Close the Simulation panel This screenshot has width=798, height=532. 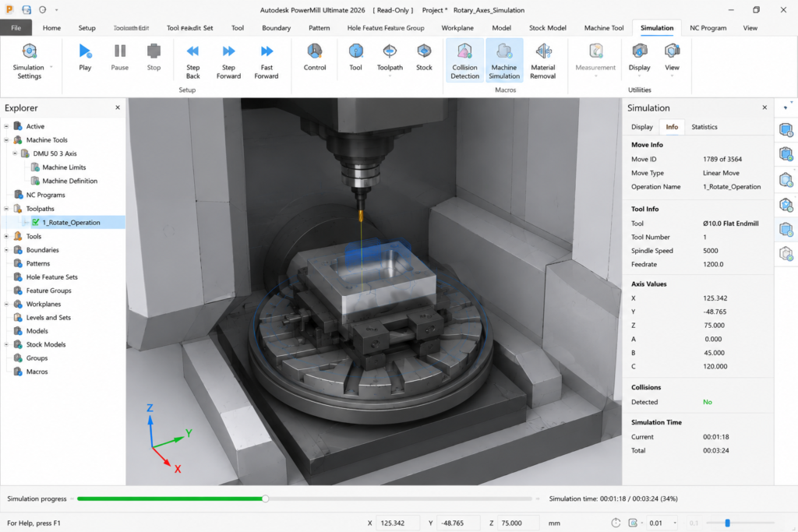click(764, 107)
